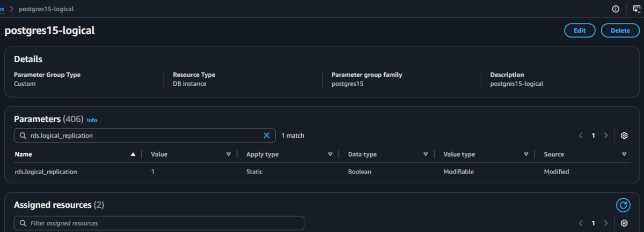Screen dimensions: 644x232
Task: Click the Filter assigned resources field
Action: (x=159, y=223)
